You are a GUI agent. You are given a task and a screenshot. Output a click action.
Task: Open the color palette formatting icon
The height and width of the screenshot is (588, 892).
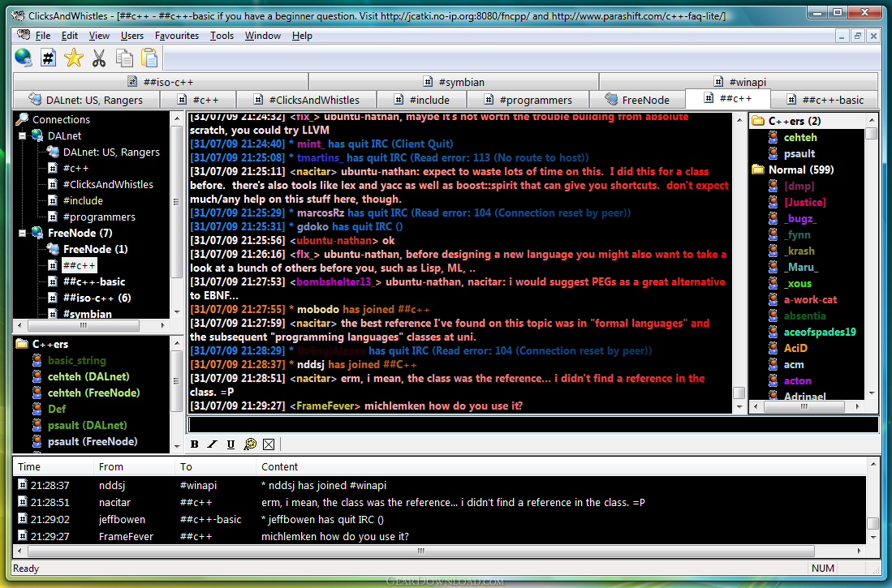click(x=250, y=444)
